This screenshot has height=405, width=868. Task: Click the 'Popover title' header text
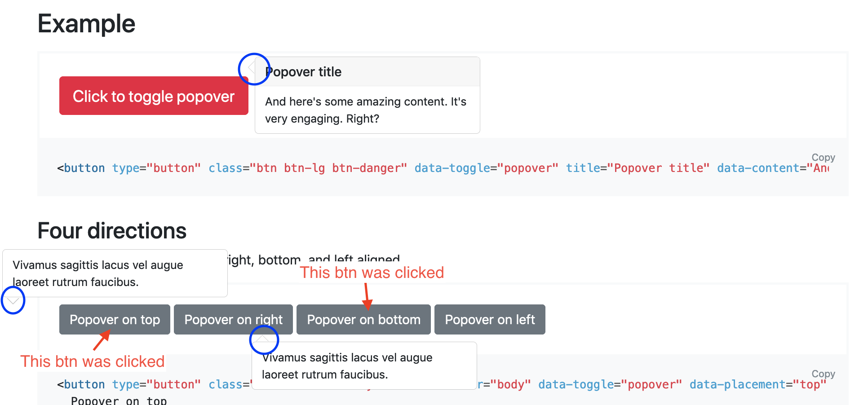[x=304, y=71]
